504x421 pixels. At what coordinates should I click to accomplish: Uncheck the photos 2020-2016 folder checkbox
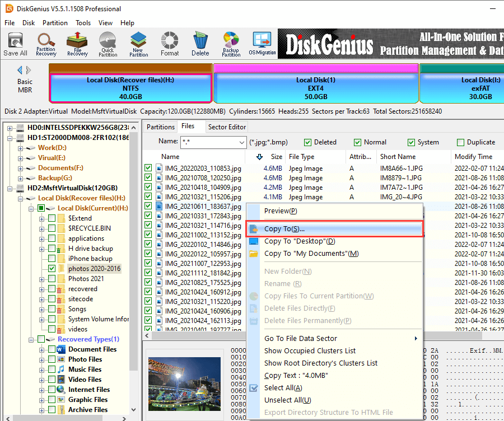[x=52, y=268]
